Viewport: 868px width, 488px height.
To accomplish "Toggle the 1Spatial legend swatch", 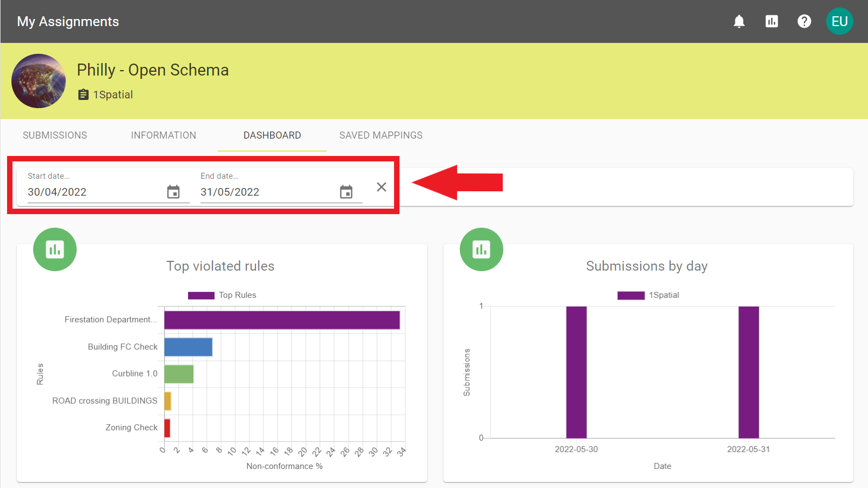I will point(631,296).
